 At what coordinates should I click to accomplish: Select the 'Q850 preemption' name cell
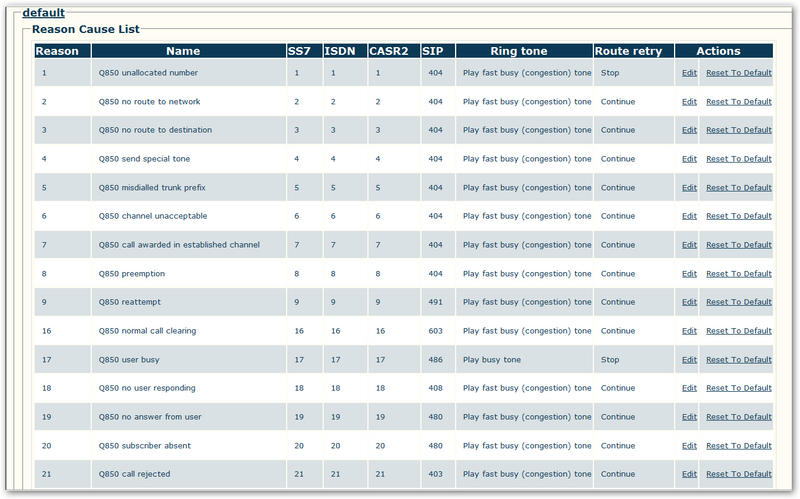(x=189, y=274)
